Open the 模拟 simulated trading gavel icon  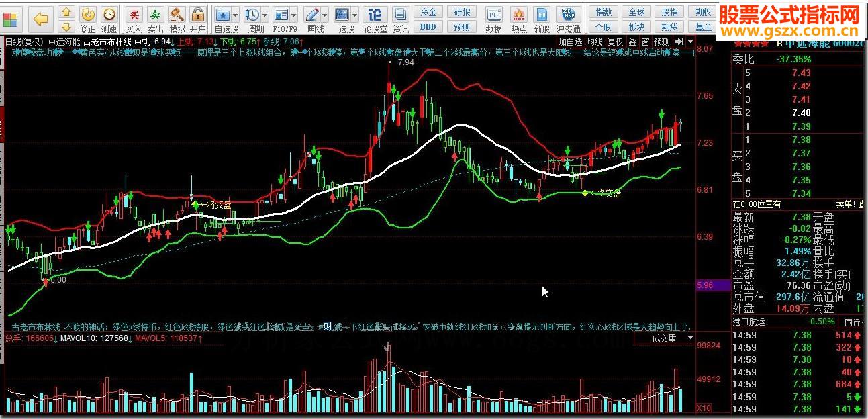[x=177, y=18]
